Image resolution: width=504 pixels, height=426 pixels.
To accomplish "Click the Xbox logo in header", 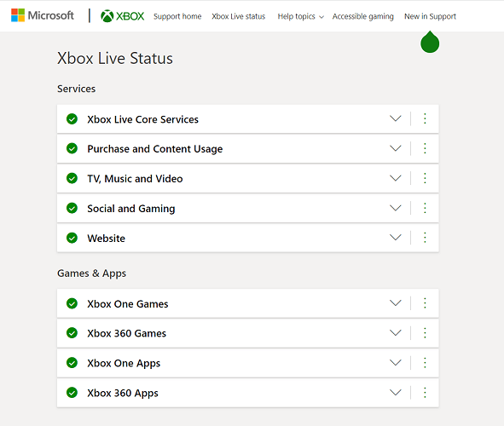I will pyautogui.click(x=122, y=16).
